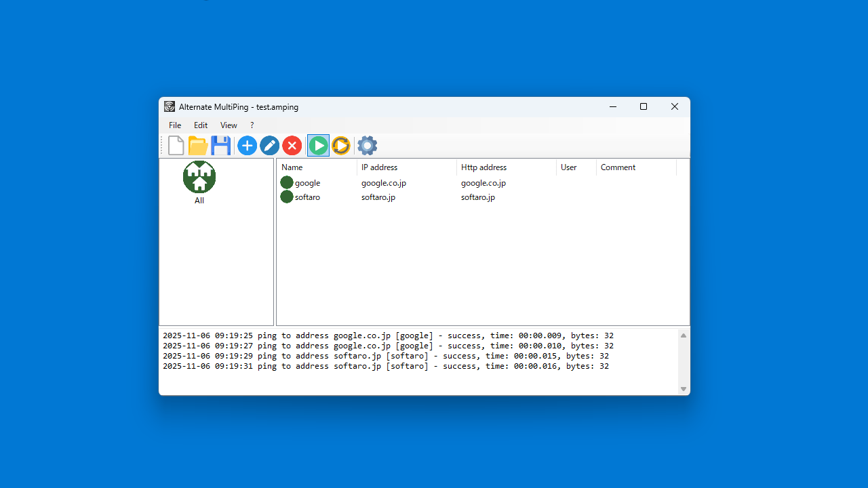Click the New file toolbar icon

click(176, 146)
